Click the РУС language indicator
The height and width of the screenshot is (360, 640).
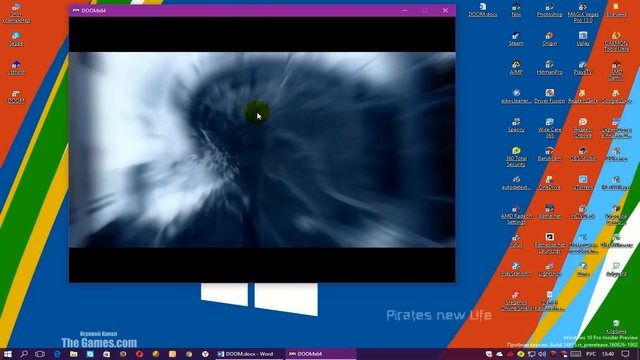(590, 354)
